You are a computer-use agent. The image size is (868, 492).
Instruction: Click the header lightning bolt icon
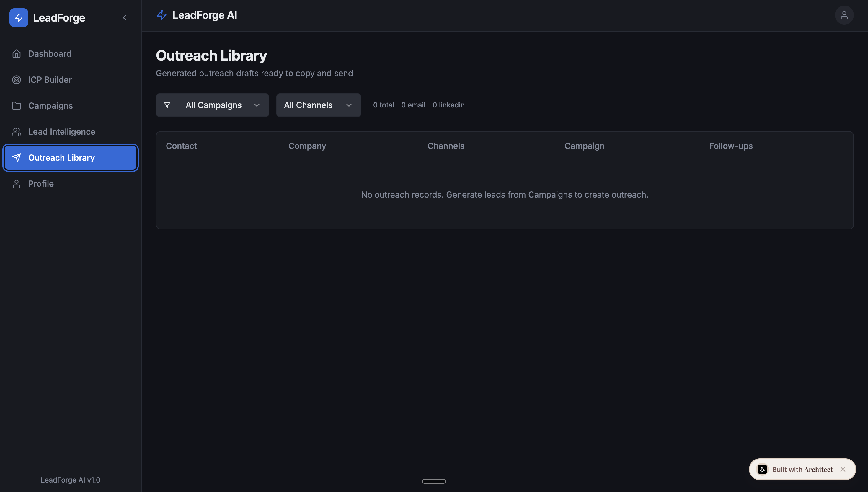[162, 15]
